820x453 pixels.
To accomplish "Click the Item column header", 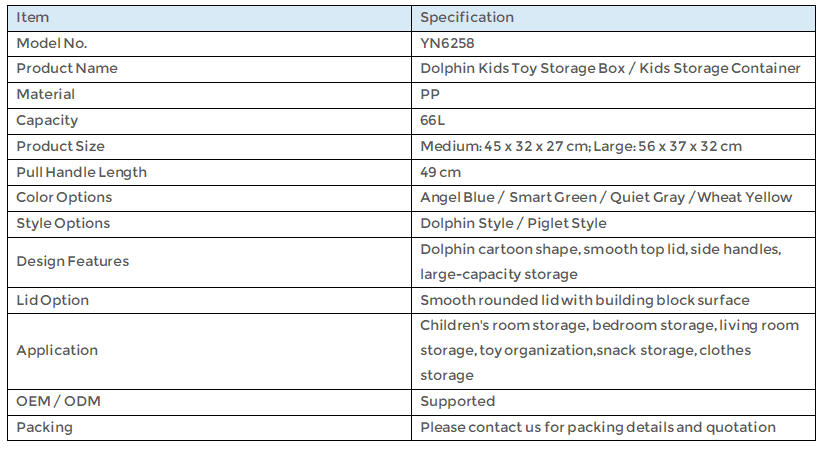I will pyautogui.click(x=209, y=18).
